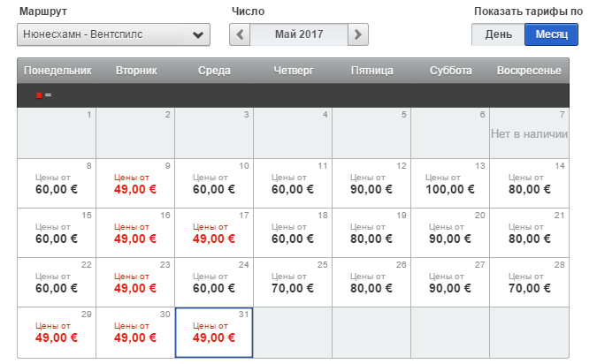The image size is (597, 364).
Task: Click the Понедельник column header
Action: pyautogui.click(x=57, y=71)
